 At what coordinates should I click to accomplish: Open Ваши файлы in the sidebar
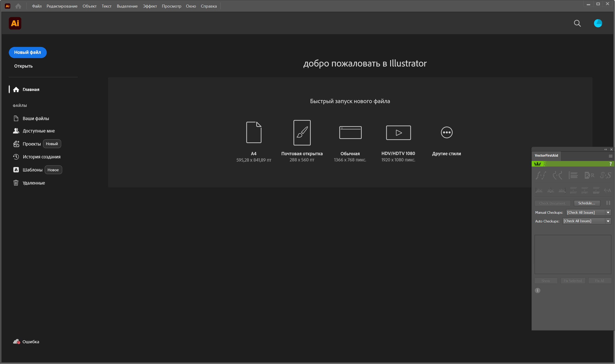(x=31, y=119)
